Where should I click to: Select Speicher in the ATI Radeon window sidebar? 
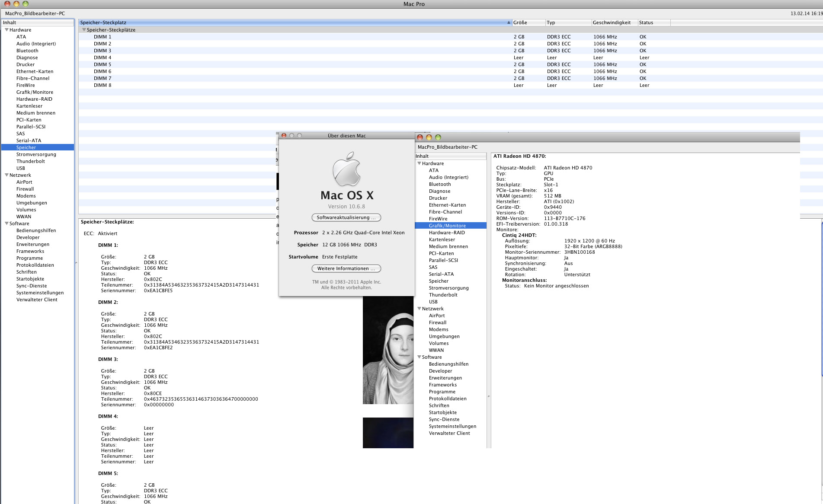click(439, 281)
